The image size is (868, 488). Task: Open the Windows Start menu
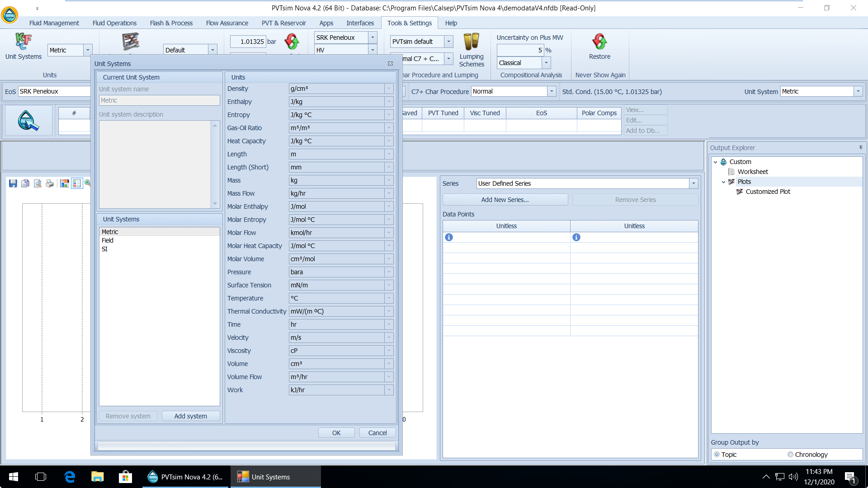point(14,477)
